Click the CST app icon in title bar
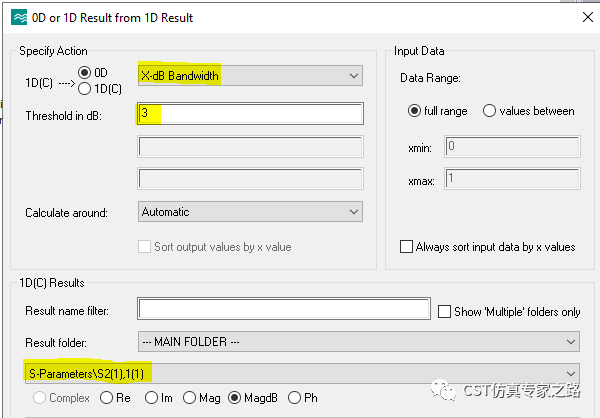The width and height of the screenshot is (600, 418). [x=19, y=18]
